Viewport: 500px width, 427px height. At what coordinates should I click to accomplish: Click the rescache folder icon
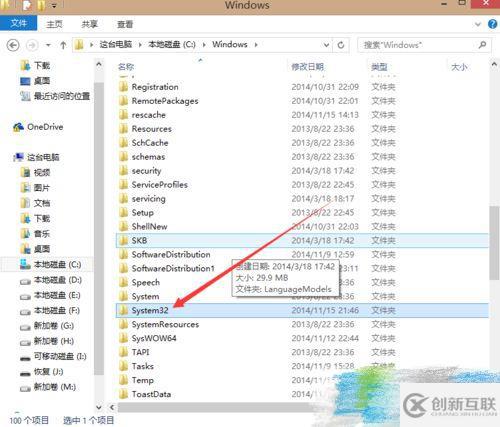[x=124, y=115]
